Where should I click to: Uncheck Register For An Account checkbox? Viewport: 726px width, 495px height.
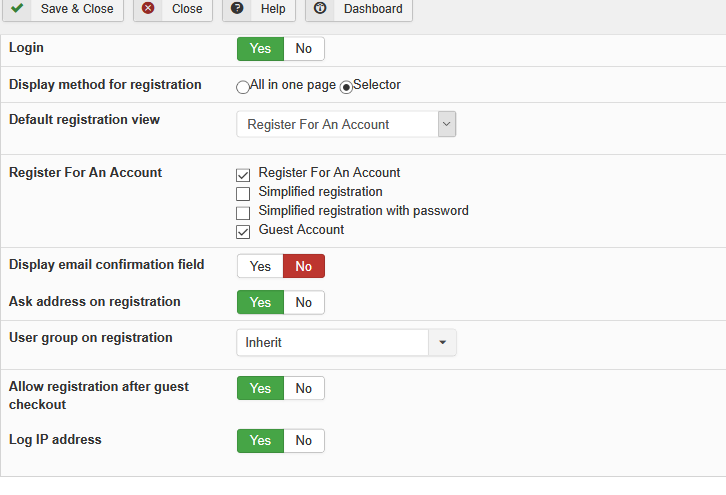point(243,174)
